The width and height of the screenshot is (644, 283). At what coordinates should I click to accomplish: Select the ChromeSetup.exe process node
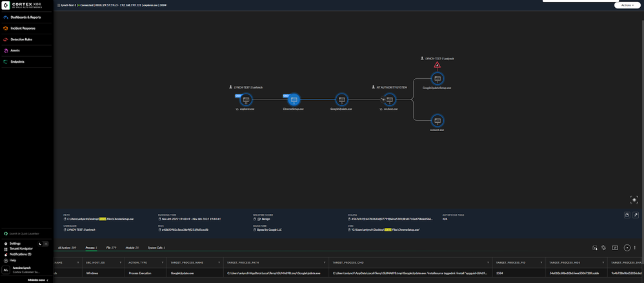point(294,100)
